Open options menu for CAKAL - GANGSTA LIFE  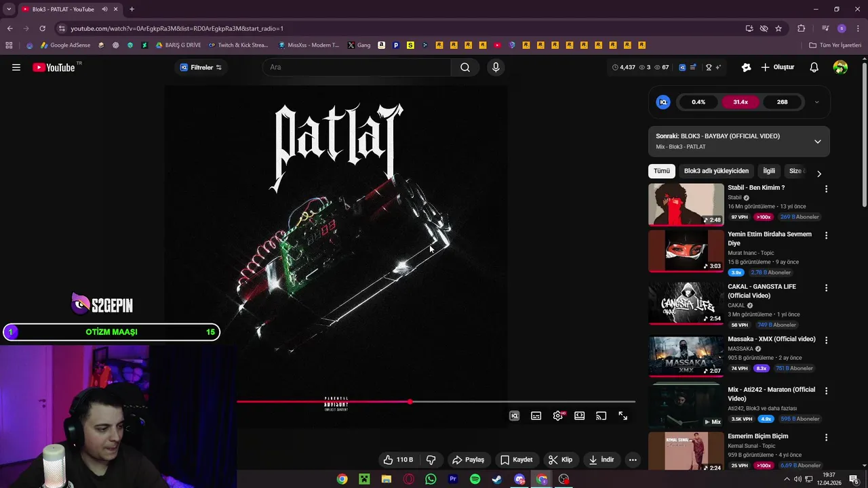coord(826,287)
